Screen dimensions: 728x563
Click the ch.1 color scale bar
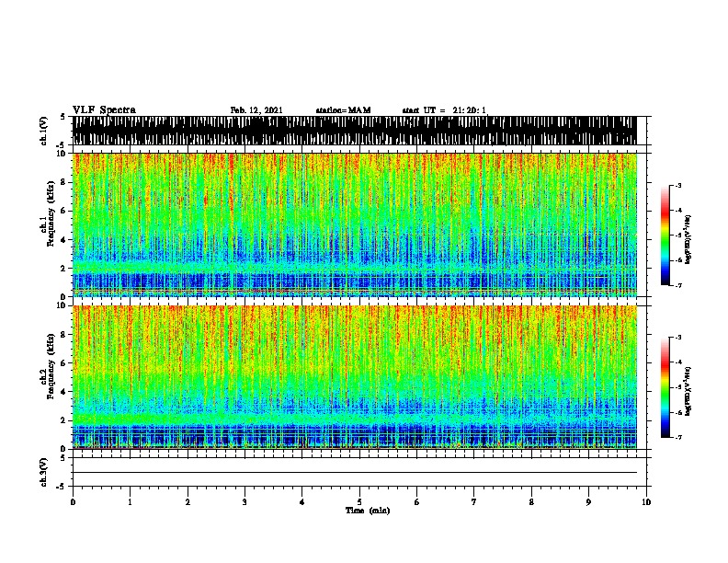(665, 236)
